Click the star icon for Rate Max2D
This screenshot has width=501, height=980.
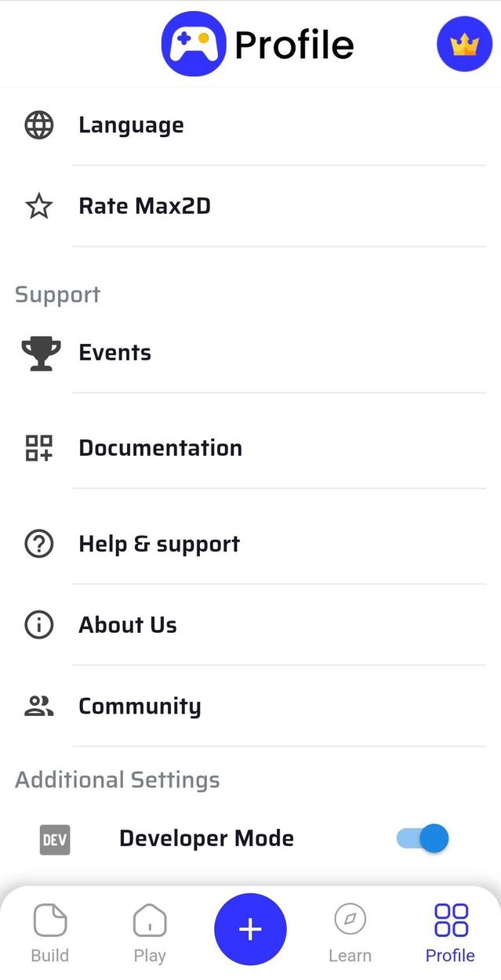(x=39, y=207)
